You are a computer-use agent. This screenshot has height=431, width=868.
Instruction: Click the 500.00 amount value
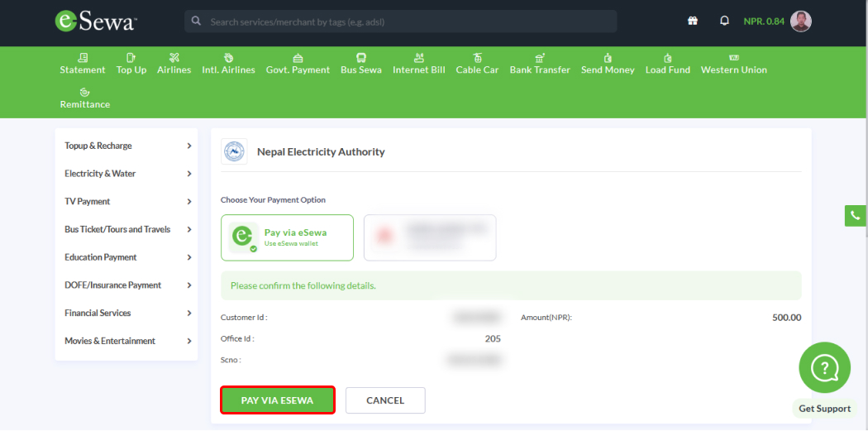click(787, 318)
